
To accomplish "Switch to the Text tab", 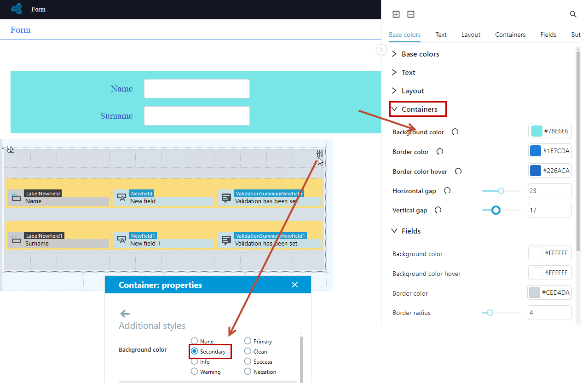I will 441,34.
